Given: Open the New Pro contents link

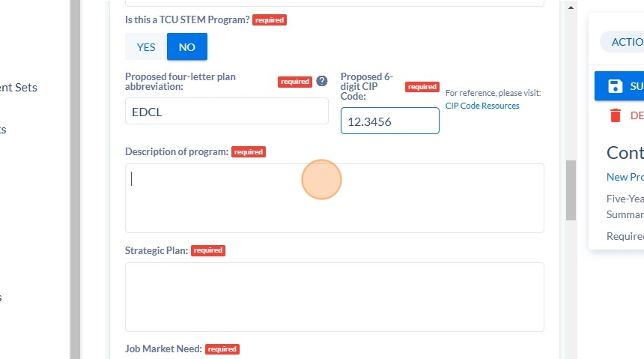Looking at the screenshot, I should tap(625, 177).
